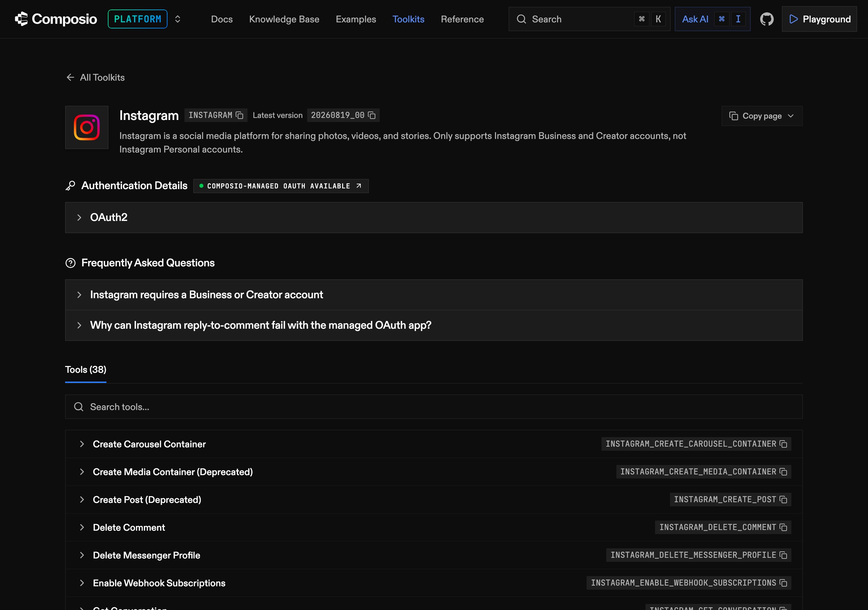Image resolution: width=868 pixels, height=610 pixels.
Task: Launch the Playground
Action: (819, 19)
